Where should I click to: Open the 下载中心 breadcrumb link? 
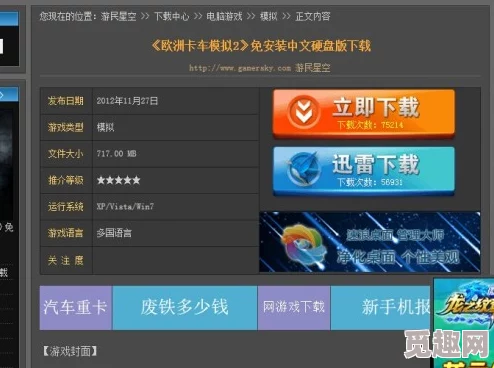tap(171, 16)
